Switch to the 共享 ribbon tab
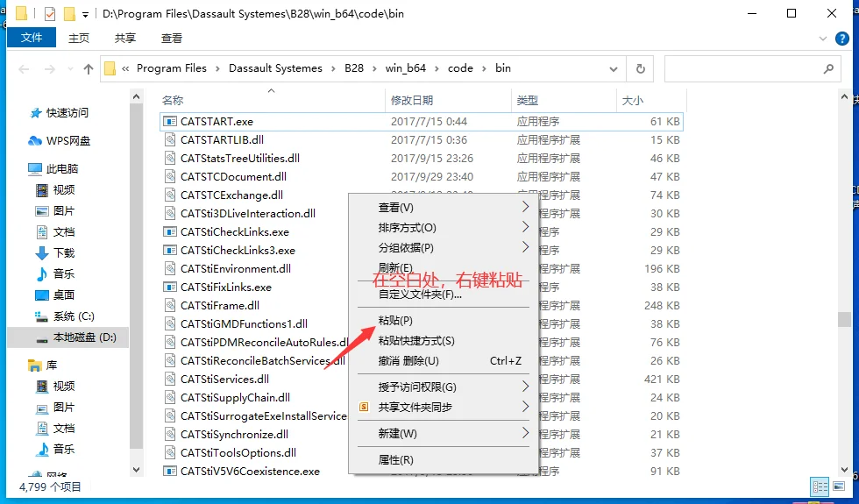Image resolution: width=859 pixels, height=504 pixels. (x=124, y=38)
